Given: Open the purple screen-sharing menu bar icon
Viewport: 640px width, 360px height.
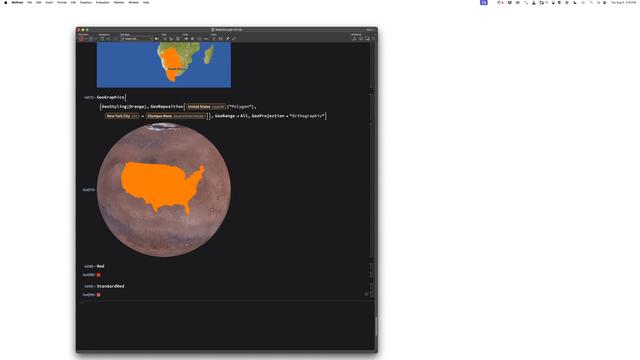Looking at the screenshot, I should [484, 2].
